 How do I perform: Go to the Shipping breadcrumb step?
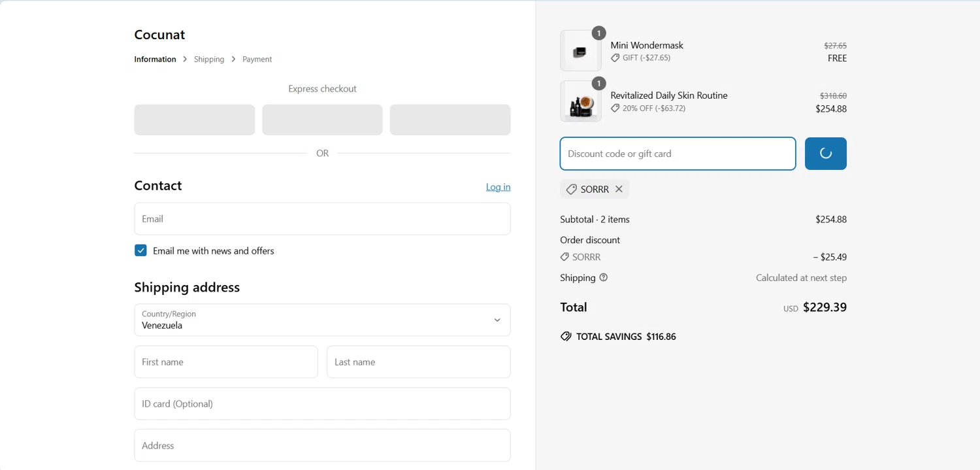(x=209, y=59)
